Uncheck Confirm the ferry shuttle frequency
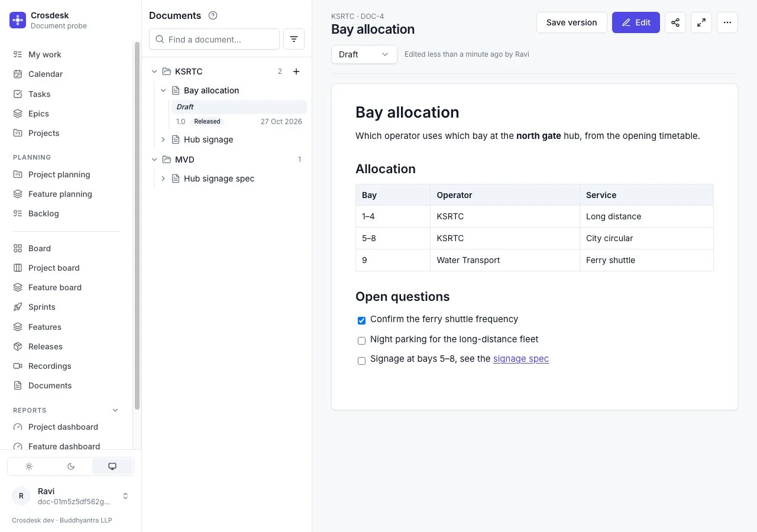 point(361,320)
